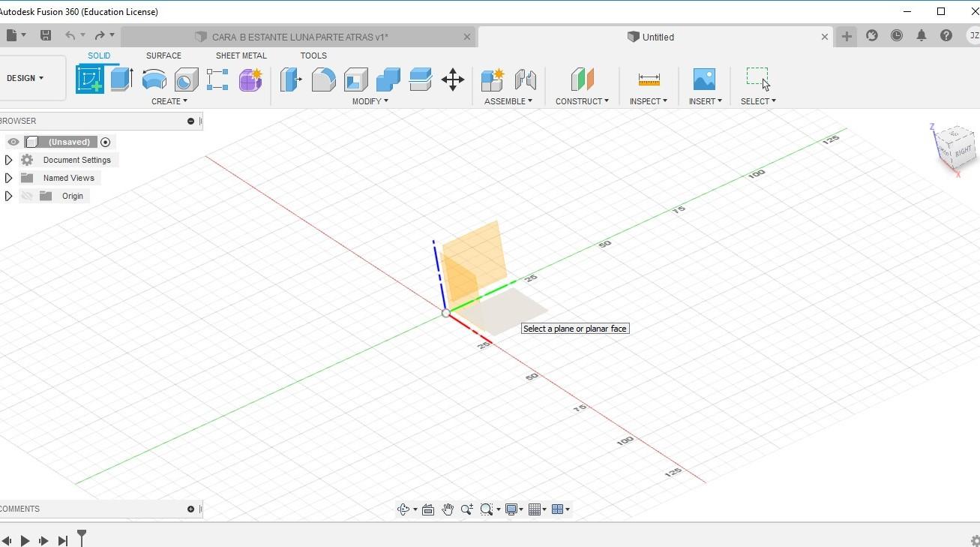Select the Pan hand tool
980x547 pixels.
click(x=448, y=509)
